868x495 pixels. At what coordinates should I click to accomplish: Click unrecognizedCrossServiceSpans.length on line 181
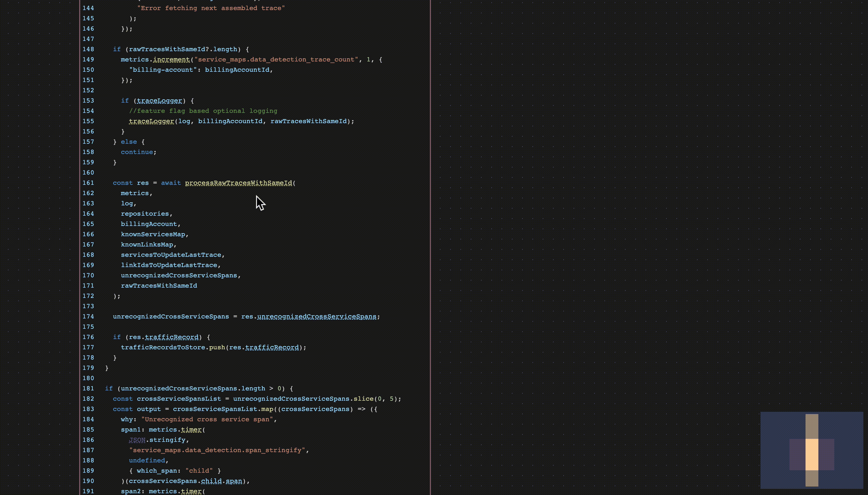193,388
